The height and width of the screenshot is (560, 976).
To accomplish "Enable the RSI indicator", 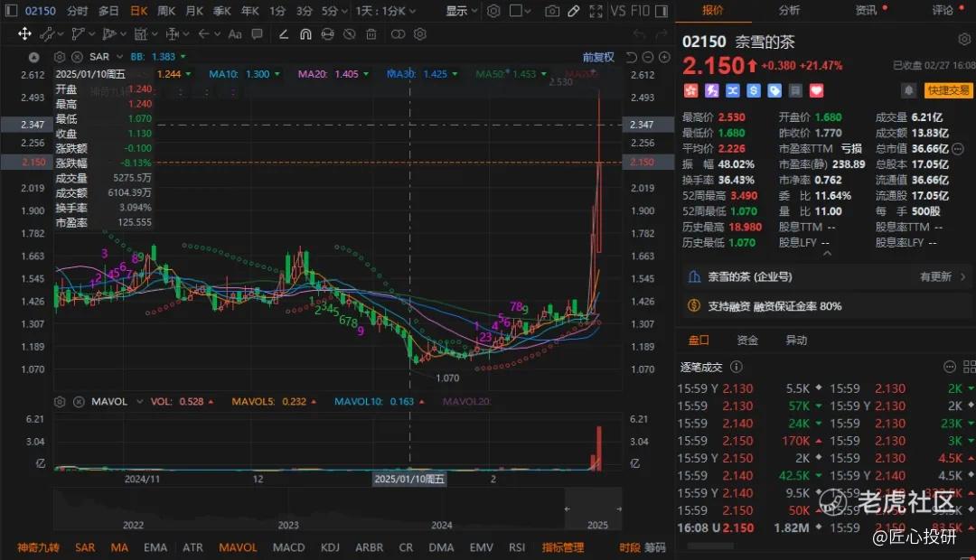I will (x=517, y=547).
